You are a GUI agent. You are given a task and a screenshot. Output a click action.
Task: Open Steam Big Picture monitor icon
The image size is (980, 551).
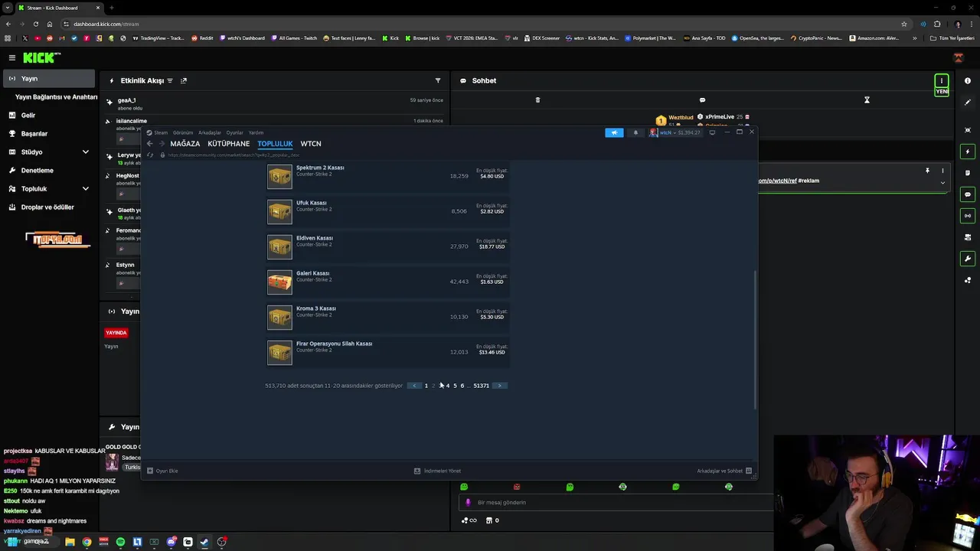tap(712, 132)
